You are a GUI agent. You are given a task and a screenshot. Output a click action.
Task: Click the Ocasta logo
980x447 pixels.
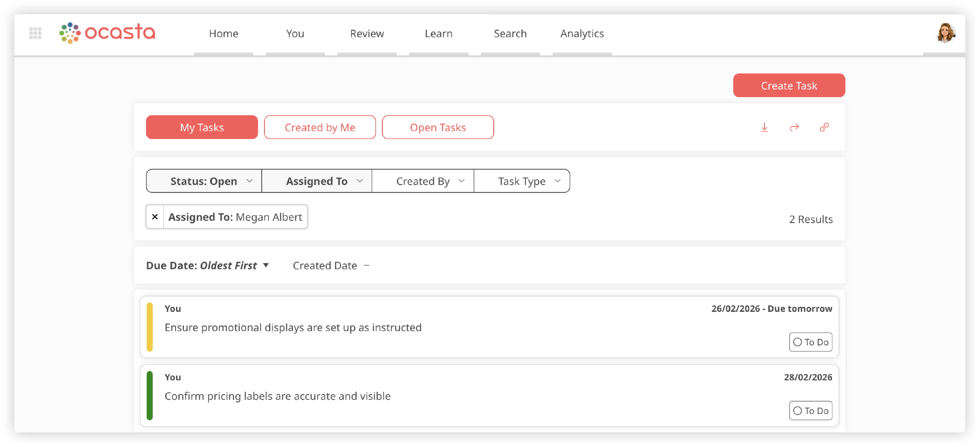(107, 33)
